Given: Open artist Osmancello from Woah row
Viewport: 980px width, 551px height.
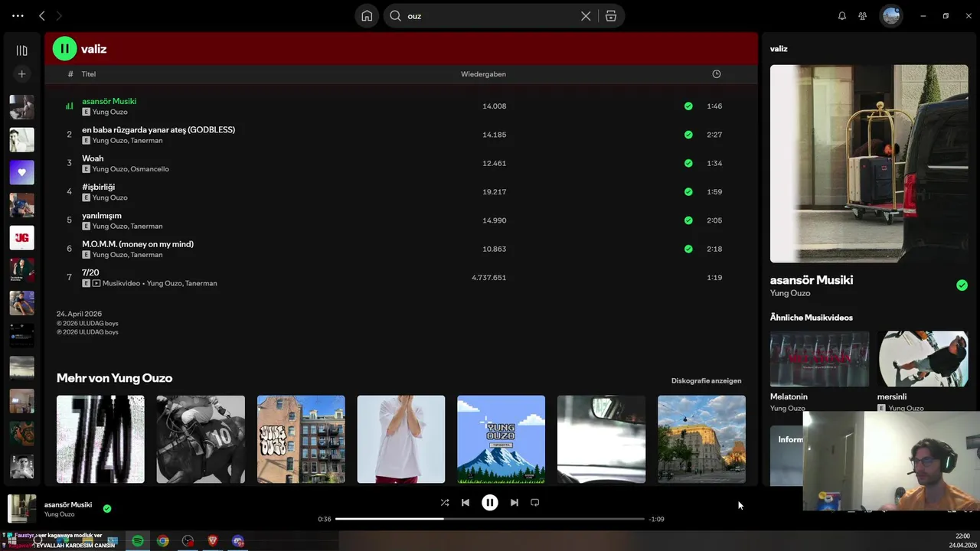Looking at the screenshot, I should pos(149,169).
